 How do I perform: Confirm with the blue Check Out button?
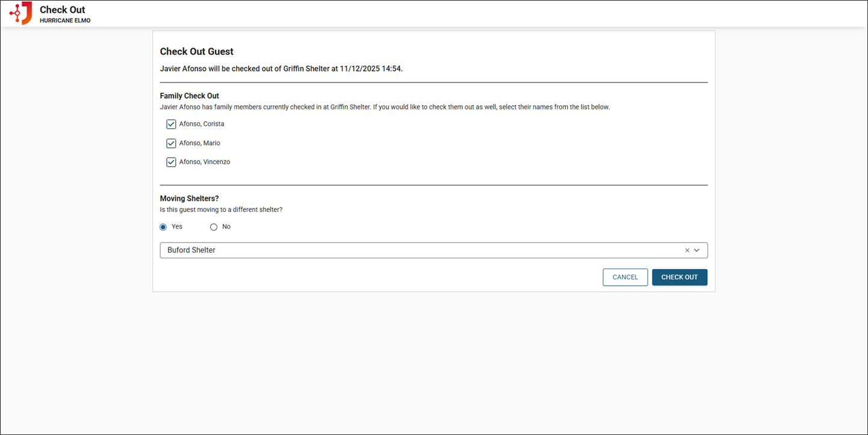tap(679, 277)
